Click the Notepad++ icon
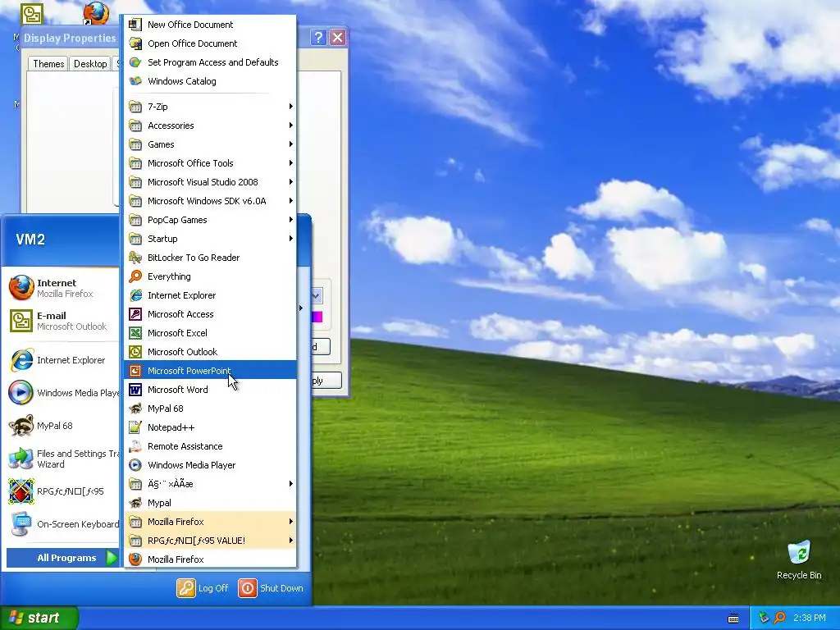This screenshot has width=840, height=630. coord(135,427)
